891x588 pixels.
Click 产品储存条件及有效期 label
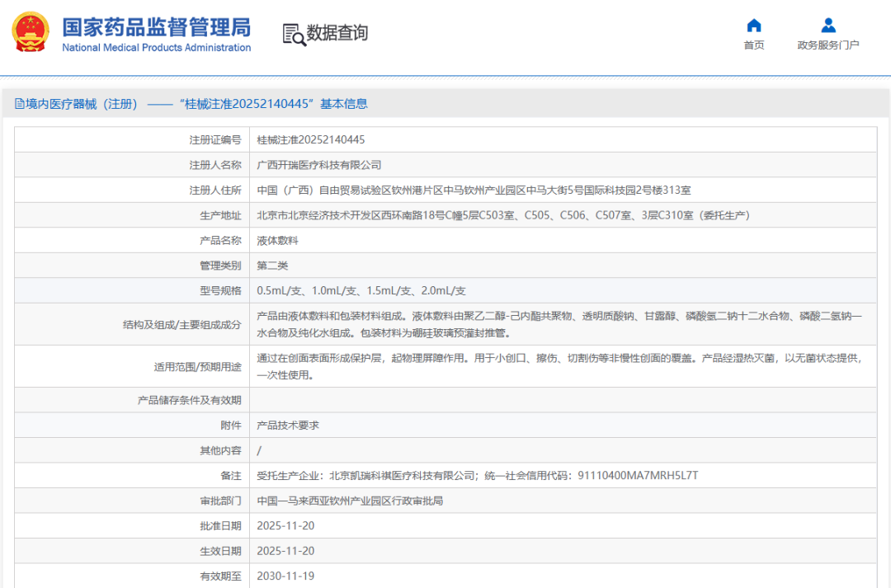pyautogui.click(x=189, y=400)
